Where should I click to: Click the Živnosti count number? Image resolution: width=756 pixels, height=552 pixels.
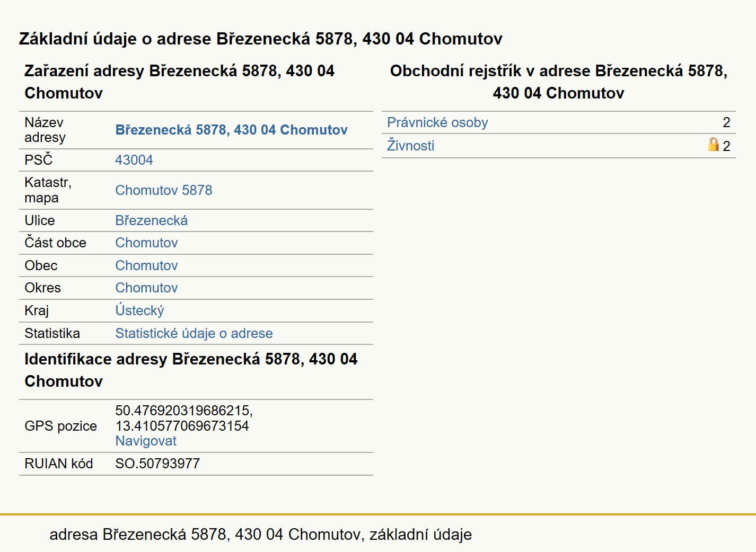click(726, 146)
